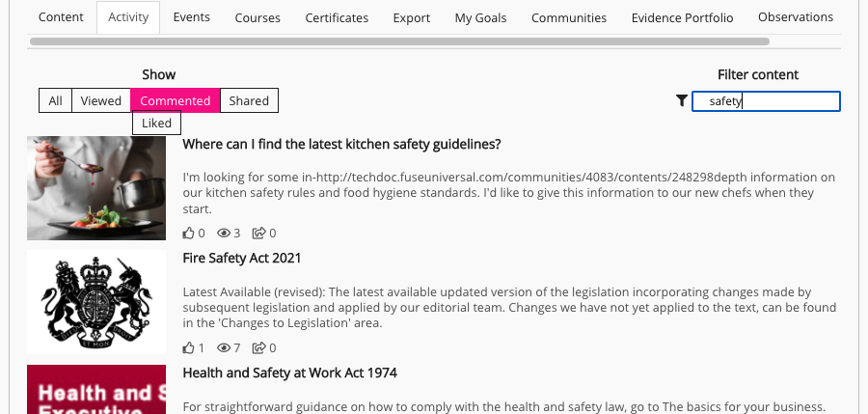868x414 pixels.
Task: Switch to the Events tab
Action: (192, 17)
